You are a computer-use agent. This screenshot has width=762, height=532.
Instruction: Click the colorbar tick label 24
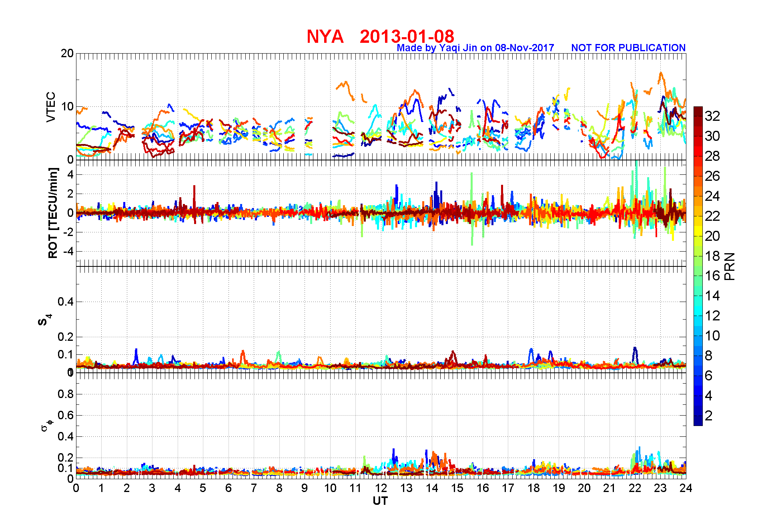(x=712, y=196)
